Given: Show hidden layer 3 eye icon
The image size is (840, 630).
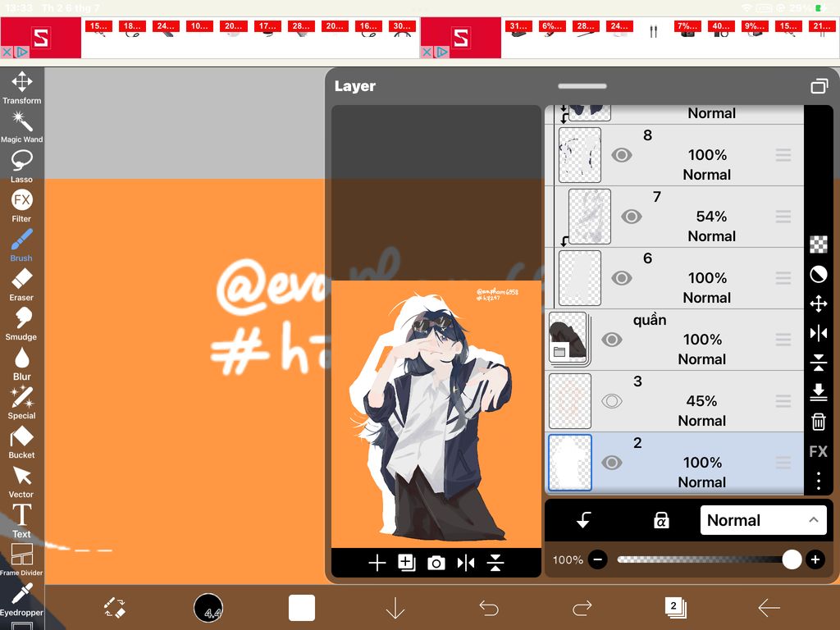Looking at the screenshot, I should 611,401.
